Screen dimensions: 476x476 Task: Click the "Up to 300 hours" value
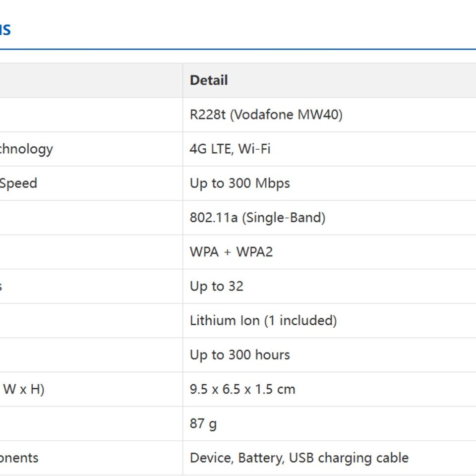(x=239, y=355)
